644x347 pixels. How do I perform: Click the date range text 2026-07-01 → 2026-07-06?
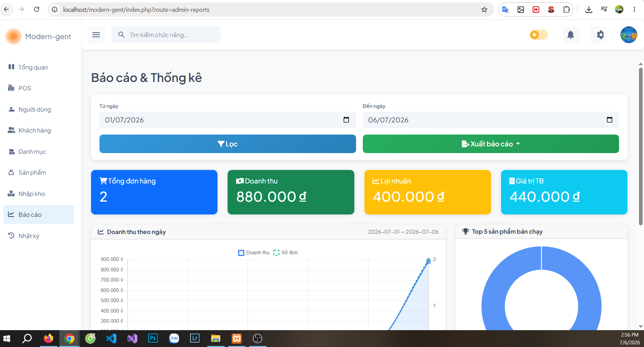403,232
